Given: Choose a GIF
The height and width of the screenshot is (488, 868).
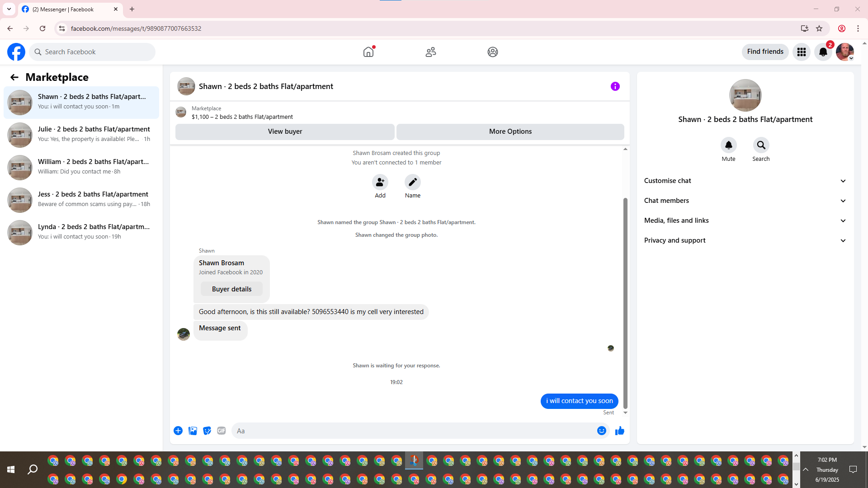Looking at the screenshot, I should [222, 431].
